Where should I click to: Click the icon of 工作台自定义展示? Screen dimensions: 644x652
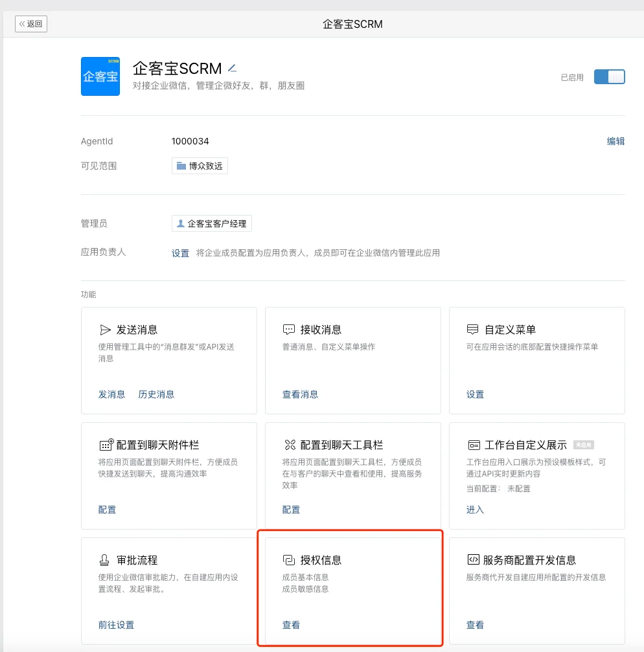(474, 445)
